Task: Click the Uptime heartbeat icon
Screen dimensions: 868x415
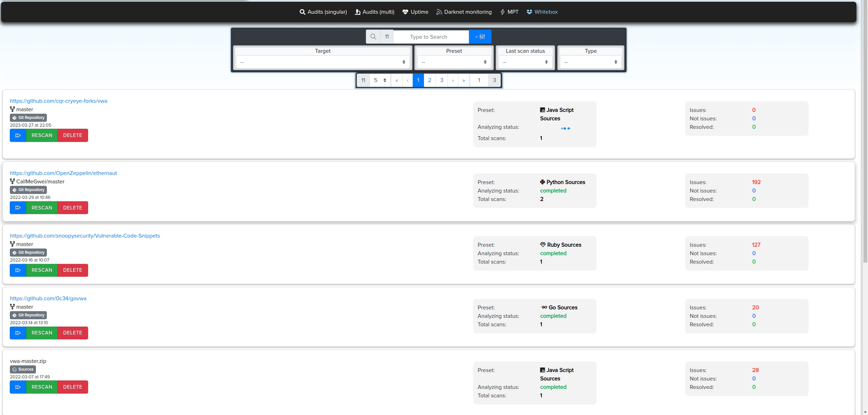Action: click(405, 12)
